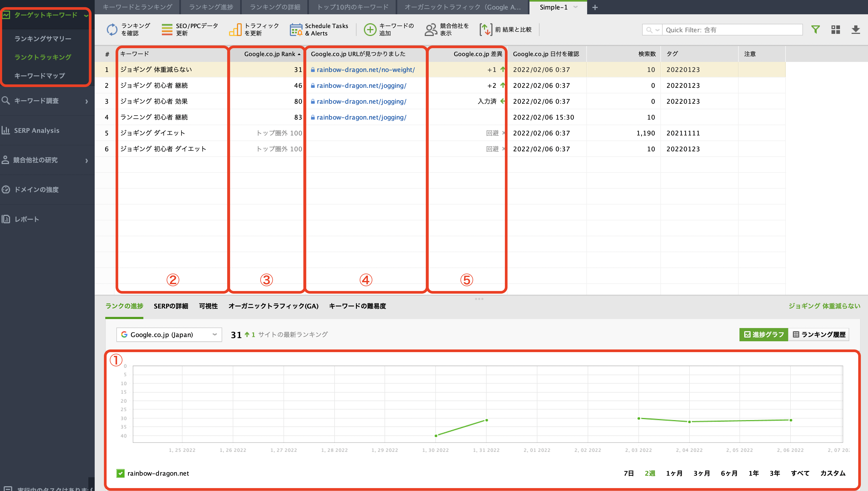Select the 1年 time range
868x491 pixels.
(x=754, y=473)
